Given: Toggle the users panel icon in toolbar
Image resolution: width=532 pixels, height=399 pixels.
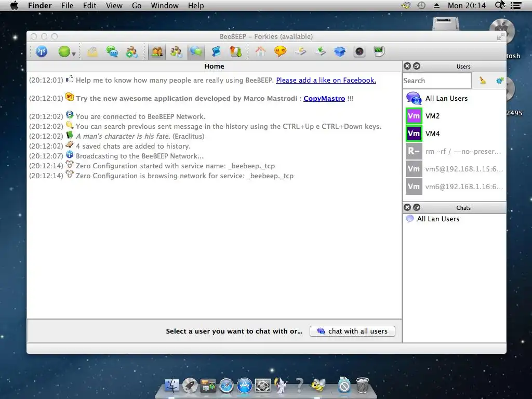Looking at the screenshot, I should [x=157, y=52].
